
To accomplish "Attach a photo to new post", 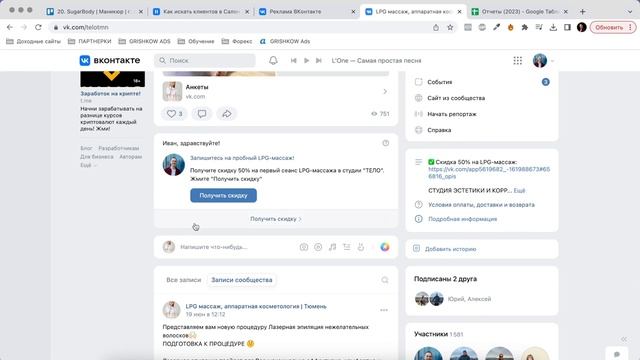I will coord(304,247).
